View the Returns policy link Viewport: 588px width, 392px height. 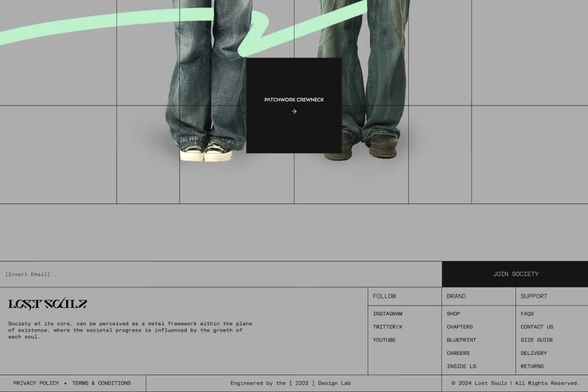point(533,366)
